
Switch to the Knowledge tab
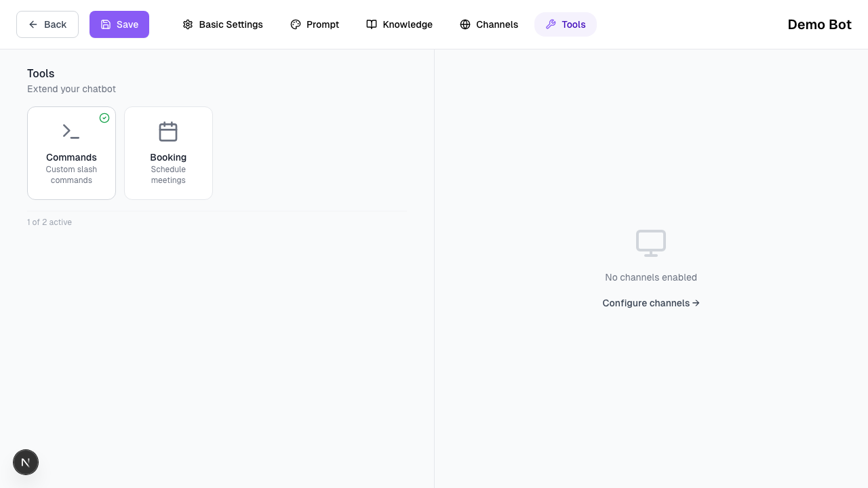[x=399, y=24]
